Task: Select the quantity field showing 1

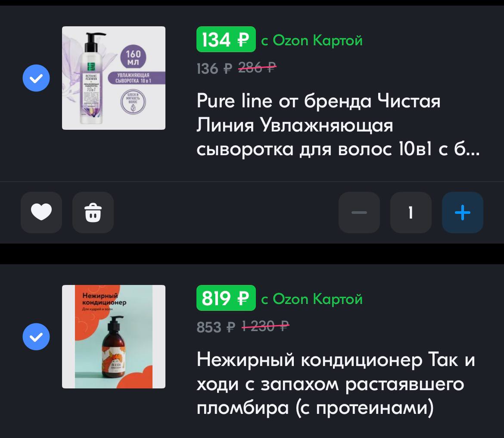Action: coord(411,212)
